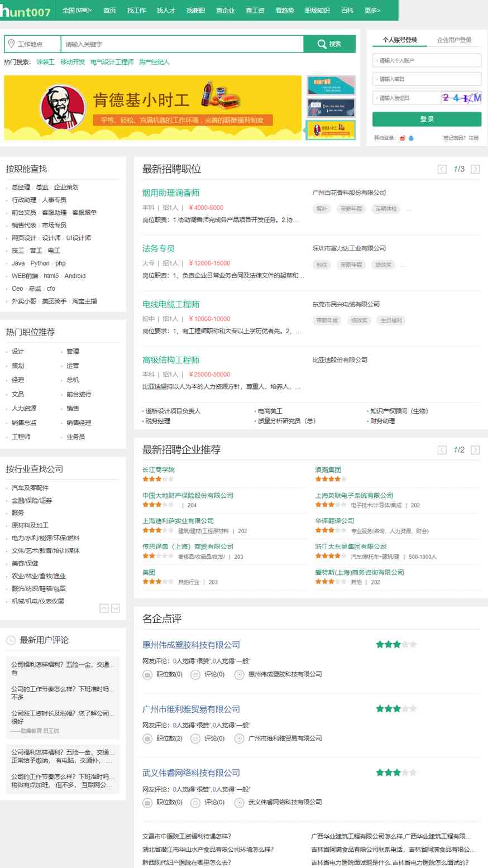Open 百科 in navigation bar
Screen dimensions: 488x868
pyautogui.click(x=347, y=11)
